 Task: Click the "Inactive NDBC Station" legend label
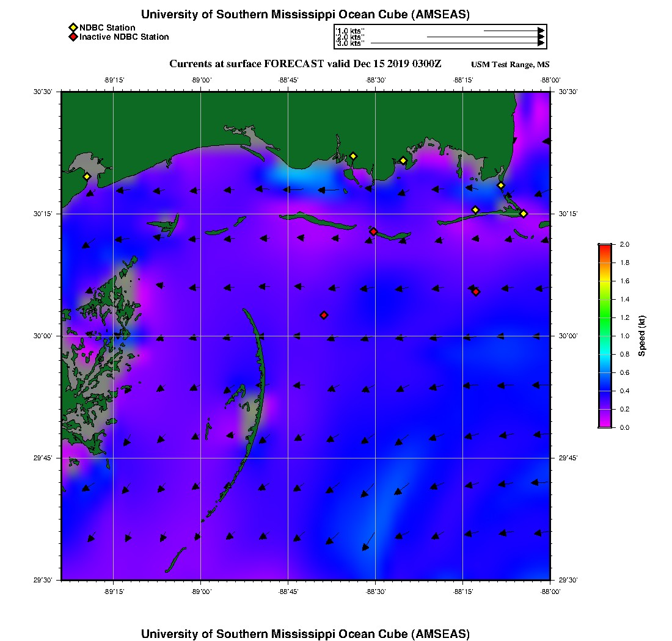[124, 37]
